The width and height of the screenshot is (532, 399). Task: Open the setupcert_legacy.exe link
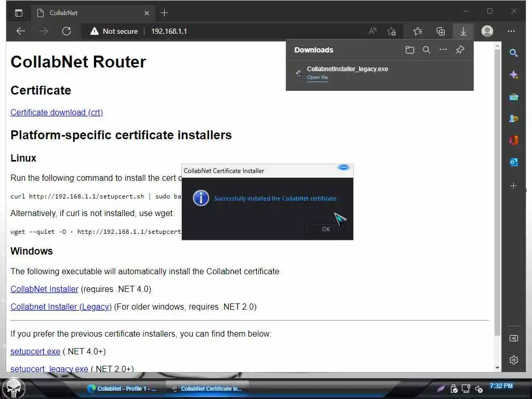pyautogui.click(x=49, y=369)
